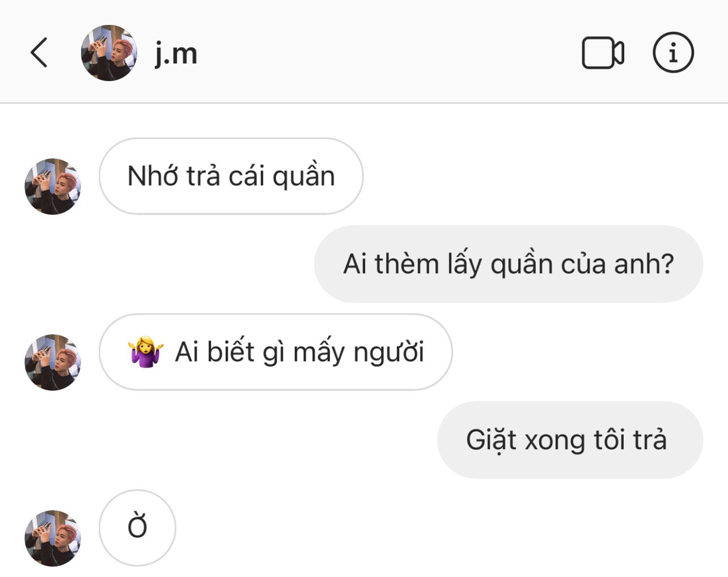The width and height of the screenshot is (728, 577).
Task: Select the 'Ờ' reply bubble
Action: [137, 528]
